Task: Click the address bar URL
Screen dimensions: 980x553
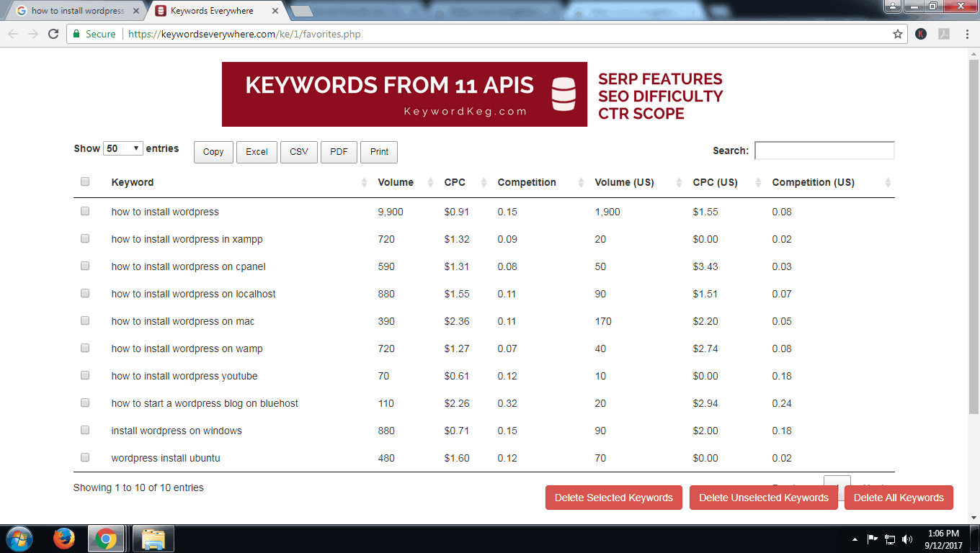Action: 244,34
